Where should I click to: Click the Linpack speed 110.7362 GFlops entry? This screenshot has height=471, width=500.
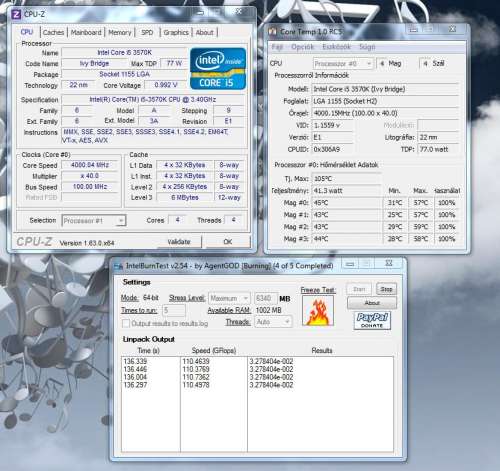pyautogui.click(x=196, y=377)
